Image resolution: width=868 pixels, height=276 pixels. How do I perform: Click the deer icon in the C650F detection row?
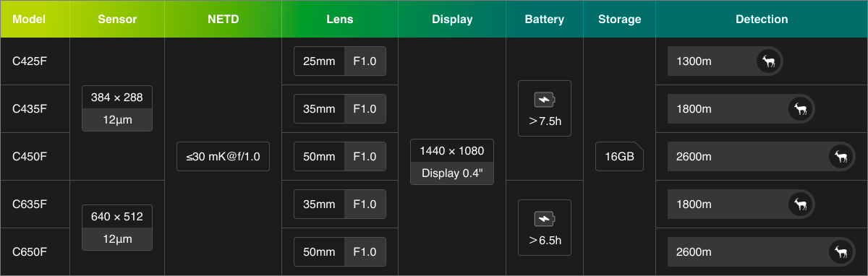pos(841,252)
